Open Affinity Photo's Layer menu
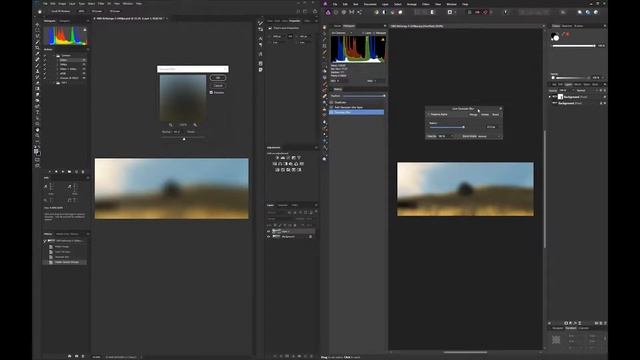 tap(385, 4)
